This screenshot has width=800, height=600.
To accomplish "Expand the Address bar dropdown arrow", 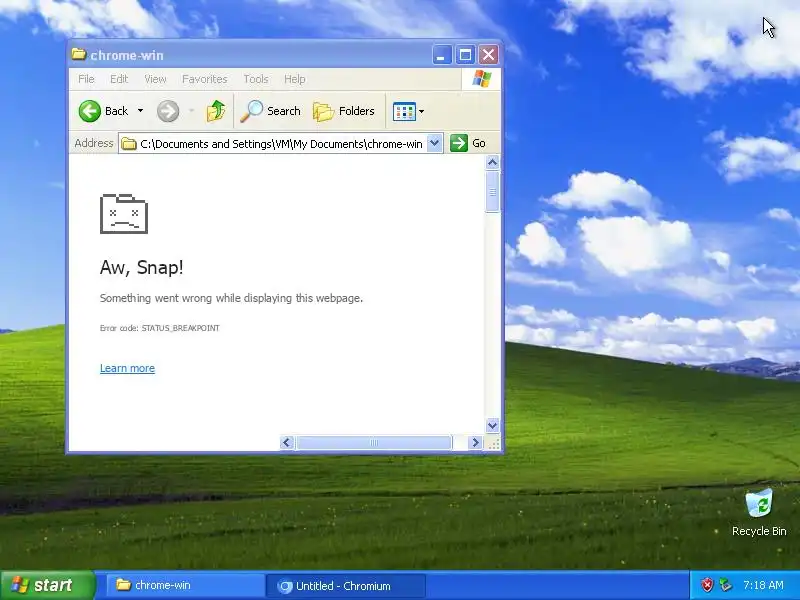I will 434,143.
